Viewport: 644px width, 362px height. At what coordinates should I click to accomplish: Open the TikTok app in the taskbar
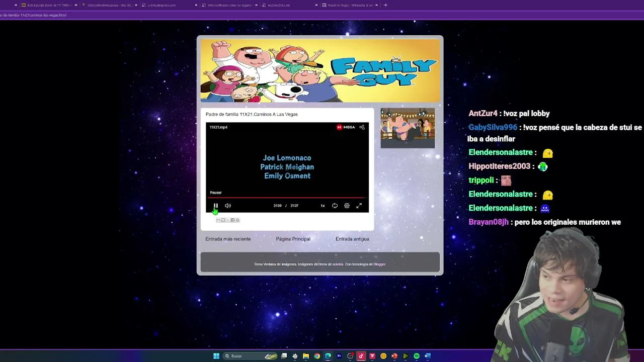(x=361, y=356)
